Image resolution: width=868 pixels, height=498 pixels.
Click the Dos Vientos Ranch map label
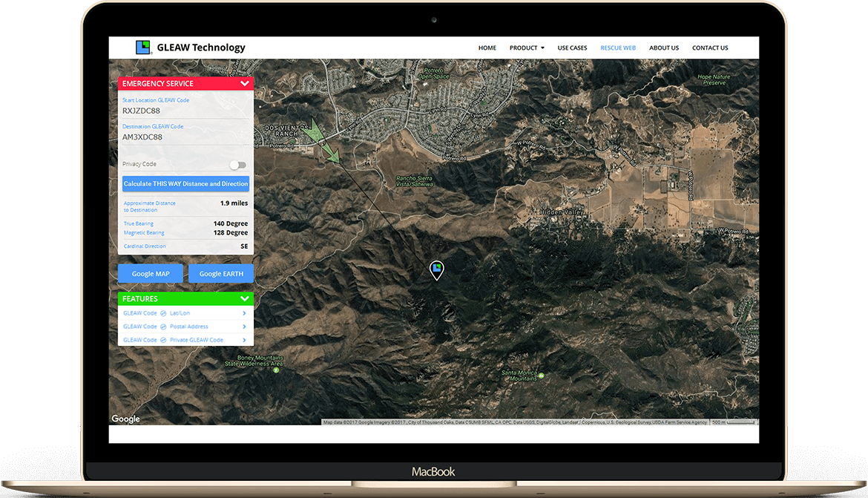pyautogui.click(x=287, y=131)
